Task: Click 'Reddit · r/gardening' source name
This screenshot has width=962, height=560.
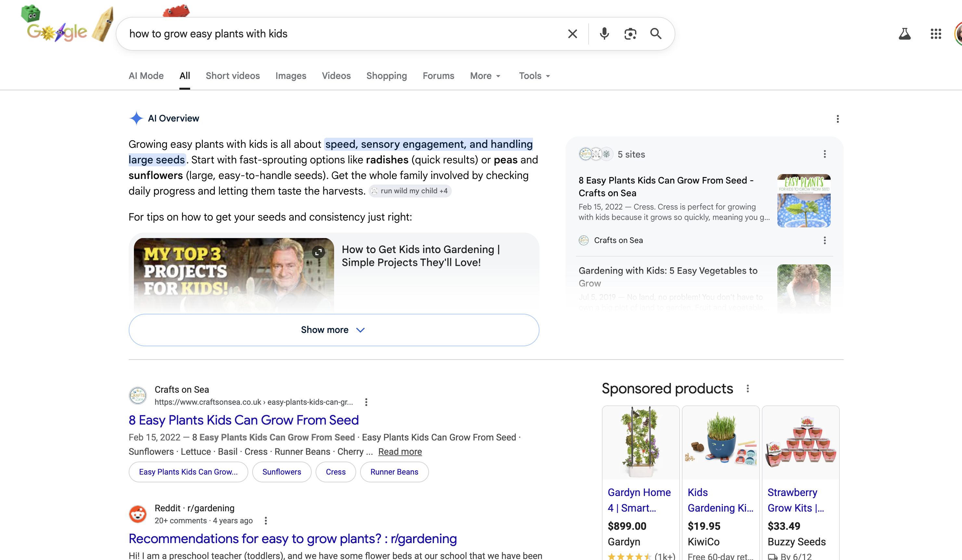Action: tap(194, 508)
